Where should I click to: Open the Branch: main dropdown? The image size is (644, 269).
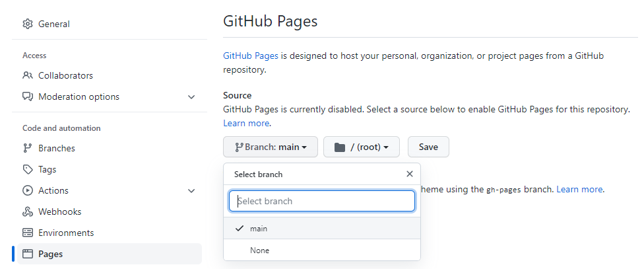click(271, 147)
